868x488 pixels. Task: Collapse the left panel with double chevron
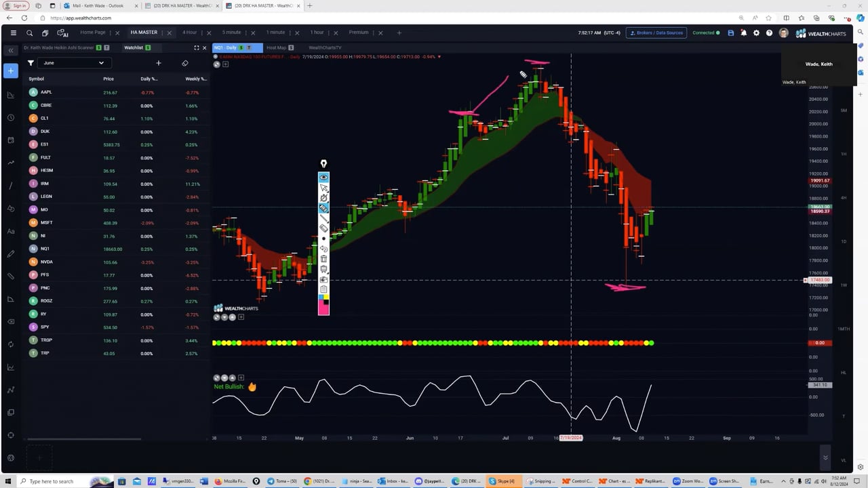[x=11, y=50]
